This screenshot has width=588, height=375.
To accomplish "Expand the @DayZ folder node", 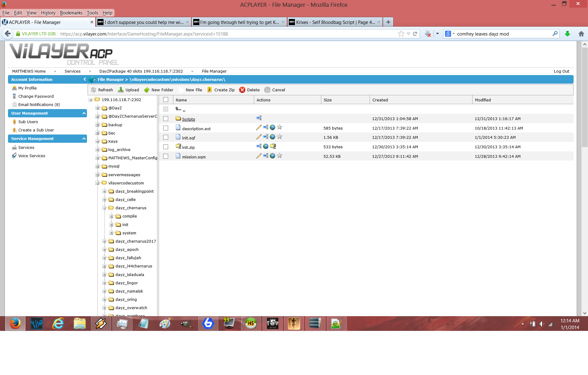I will [97, 108].
